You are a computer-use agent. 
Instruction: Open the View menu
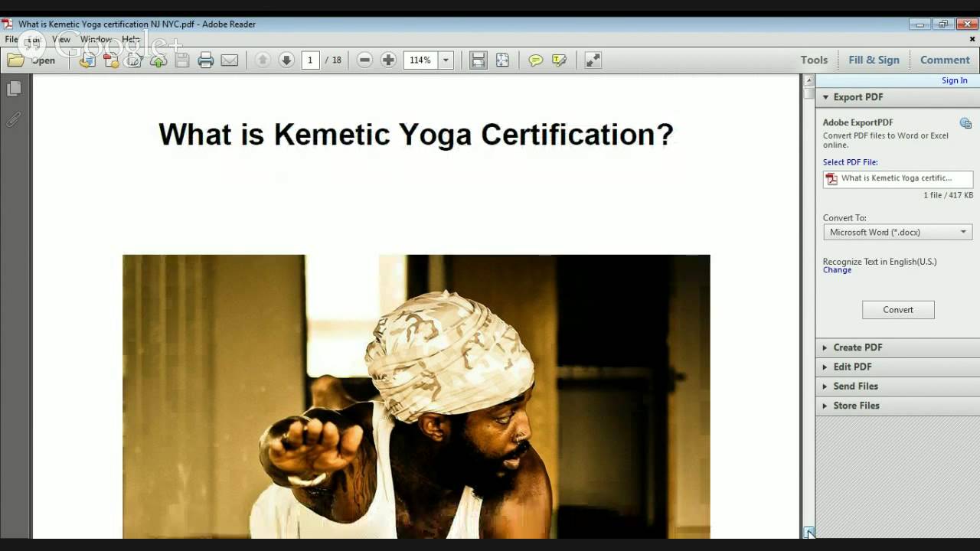(61, 39)
